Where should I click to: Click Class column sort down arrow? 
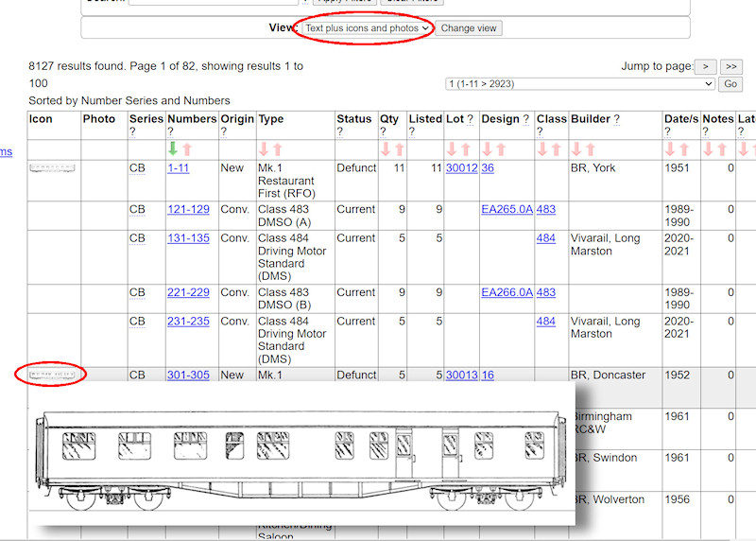click(x=542, y=149)
